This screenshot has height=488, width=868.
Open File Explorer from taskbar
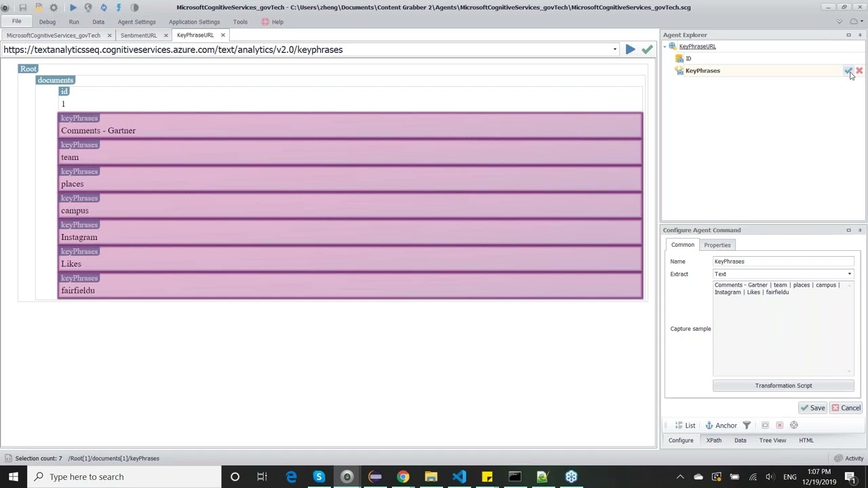pos(431,476)
